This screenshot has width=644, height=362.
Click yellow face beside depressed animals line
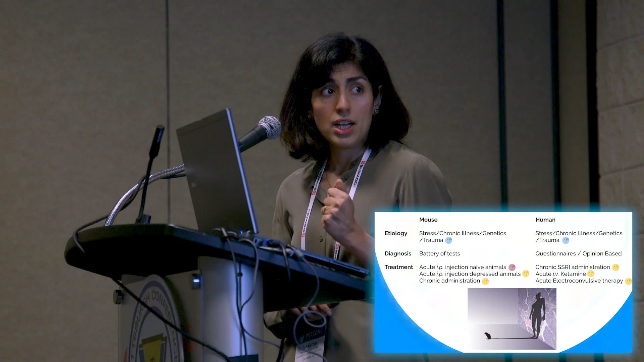tap(526, 274)
